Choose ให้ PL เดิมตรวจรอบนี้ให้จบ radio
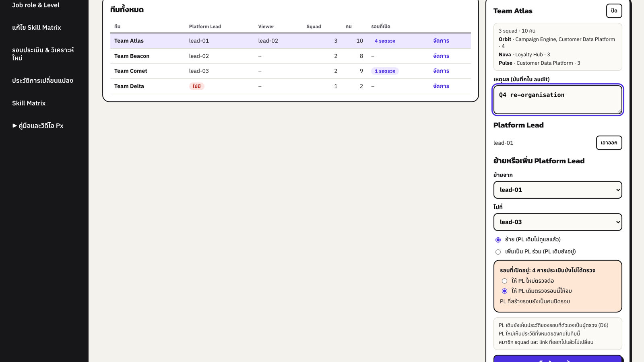Image resolution: width=644 pixels, height=362 pixels. click(504, 291)
